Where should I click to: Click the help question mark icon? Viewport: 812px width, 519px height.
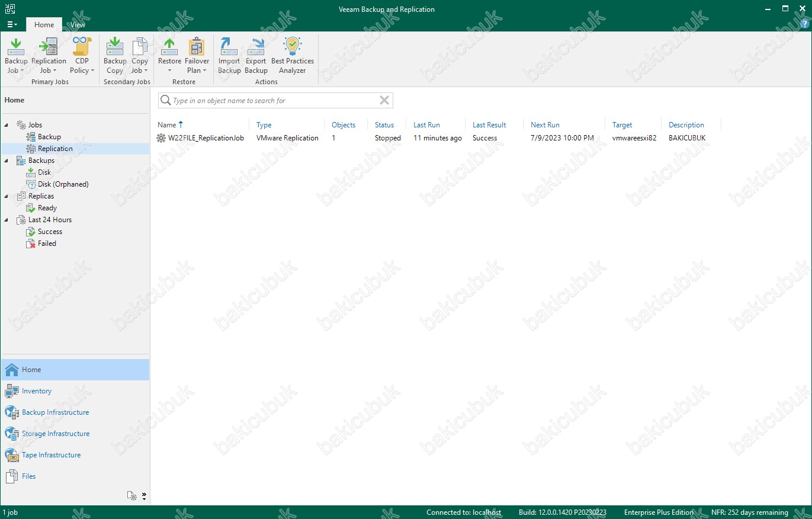click(x=804, y=24)
